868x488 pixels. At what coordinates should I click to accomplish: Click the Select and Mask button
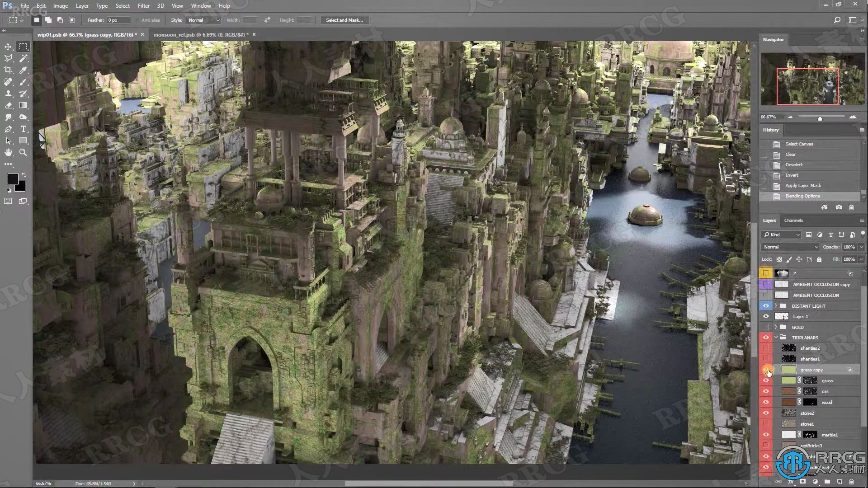344,20
